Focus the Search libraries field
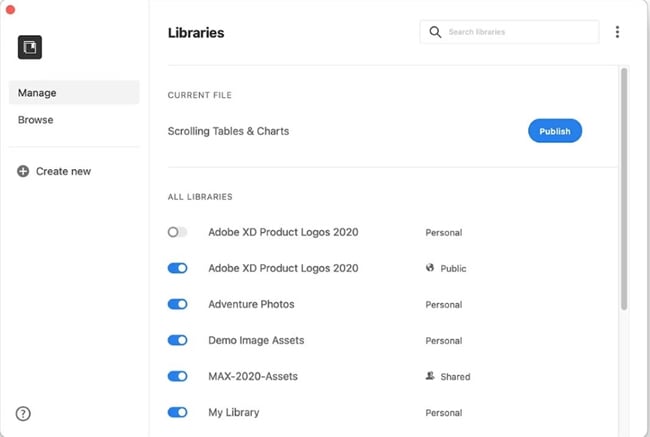Screen dimensions: 650x437 pyautogui.click(x=509, y=32)
